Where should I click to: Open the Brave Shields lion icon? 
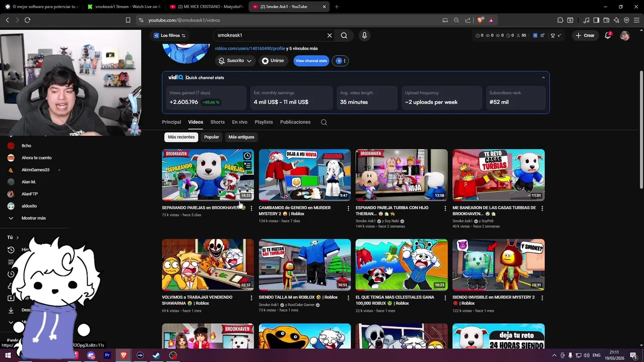[480, 20]
